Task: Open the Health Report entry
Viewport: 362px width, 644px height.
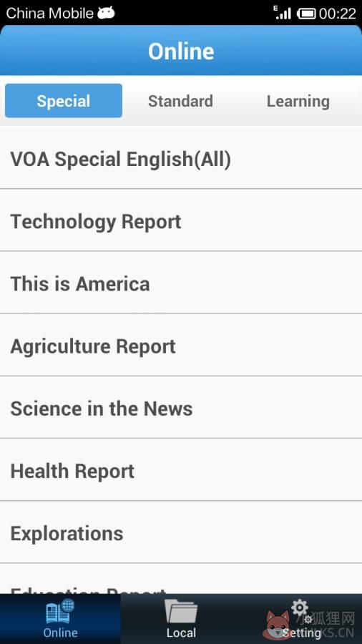Action: 181,470
